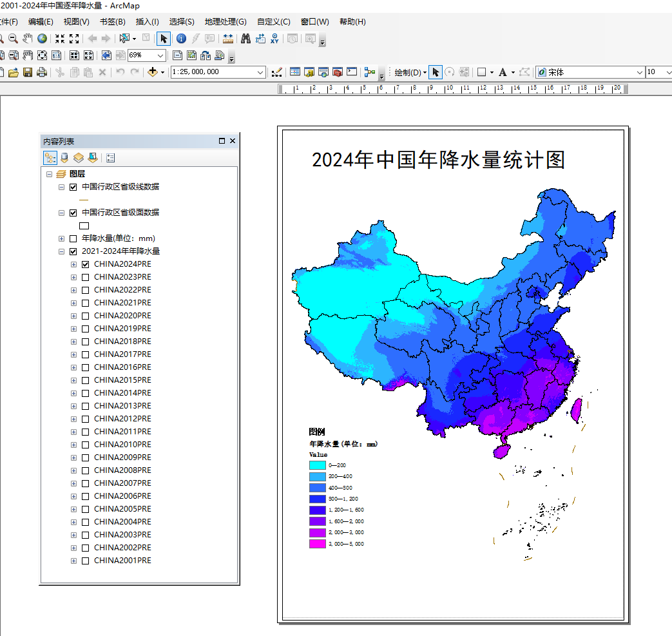Open the Find binoculars tool
The image size is (672, 636).
point(245,39)
